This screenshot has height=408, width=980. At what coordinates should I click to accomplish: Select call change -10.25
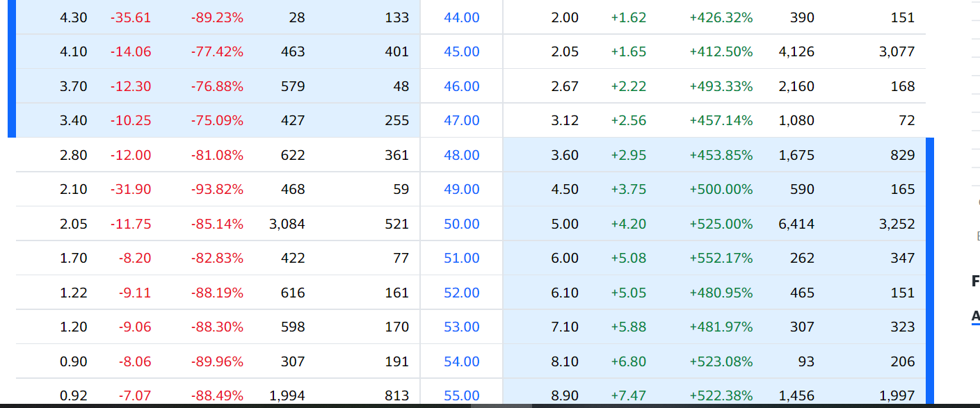[x=131, y=120]
